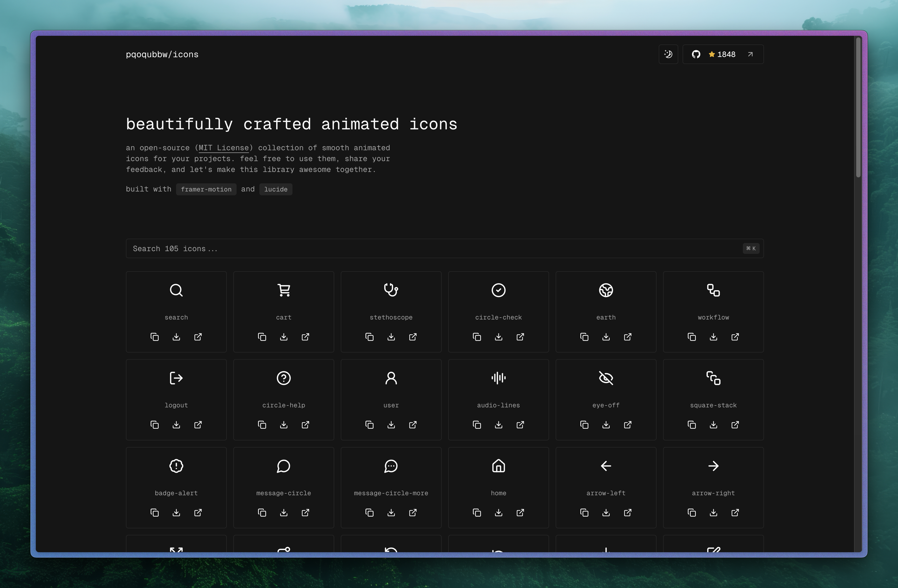Download the search icon
Image resolution: width=898 pixels, height=588 pixels.
176,337
